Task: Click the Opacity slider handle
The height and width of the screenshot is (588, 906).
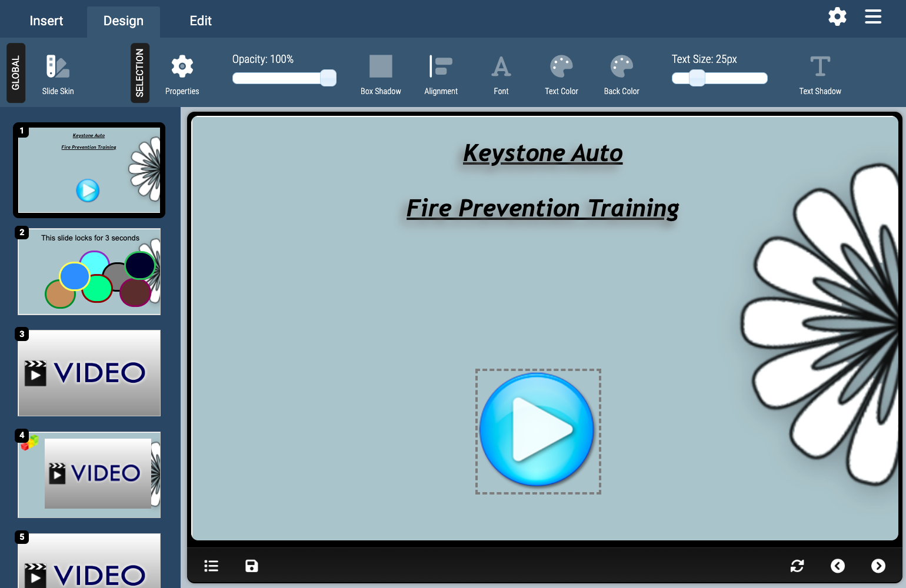Action: pos(328,78)
